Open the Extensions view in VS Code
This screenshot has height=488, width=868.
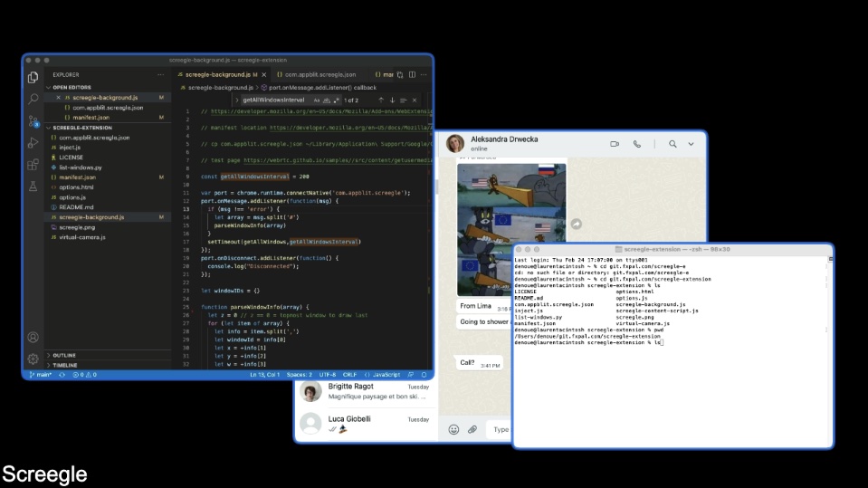click(x=33, y=165)
